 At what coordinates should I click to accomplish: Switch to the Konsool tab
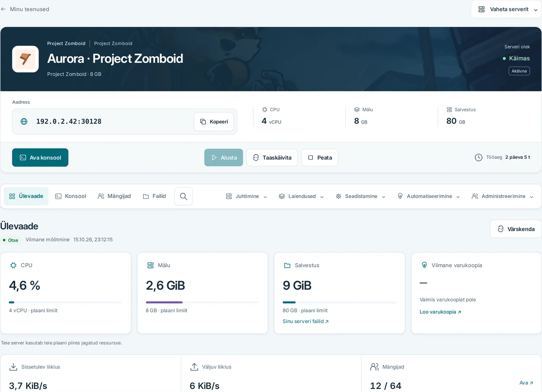click(x=71, y=196)
